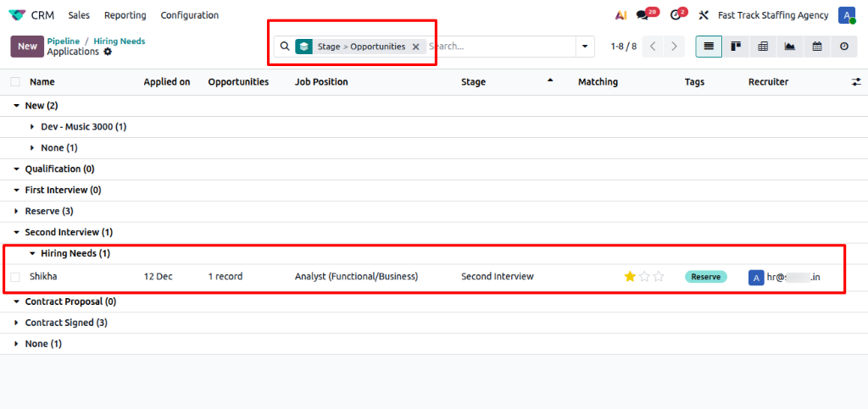Click the New button
868x409 pixels.
click(x=27, y=47)
